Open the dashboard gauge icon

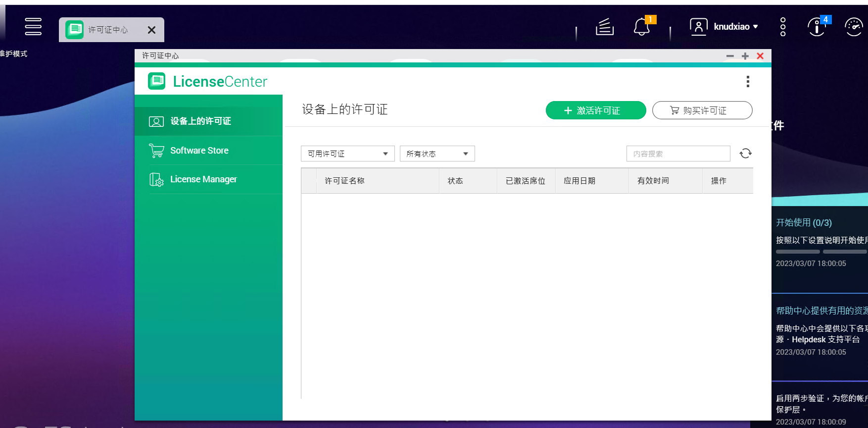point(854,27)
